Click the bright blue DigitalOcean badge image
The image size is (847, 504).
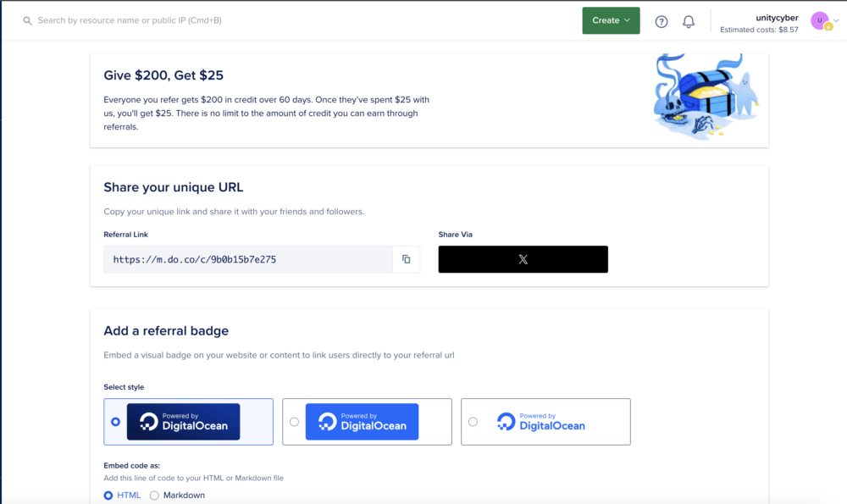(x=362, y=422)
